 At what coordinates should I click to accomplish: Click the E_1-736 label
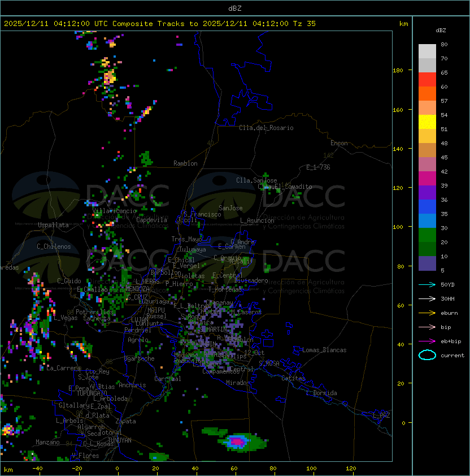(318, 167)
